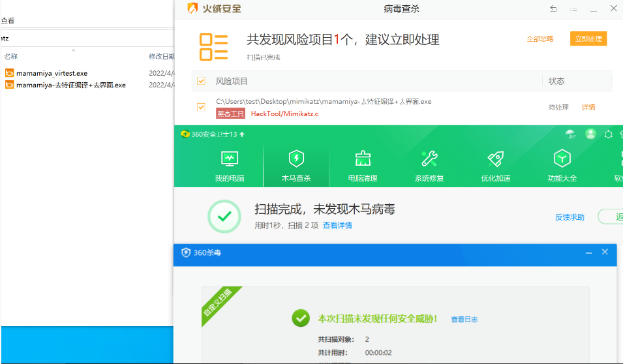Click the mamamiya_virtest.exe file icon
Viewport: 623px width, 364px height.
pos(10,72)
